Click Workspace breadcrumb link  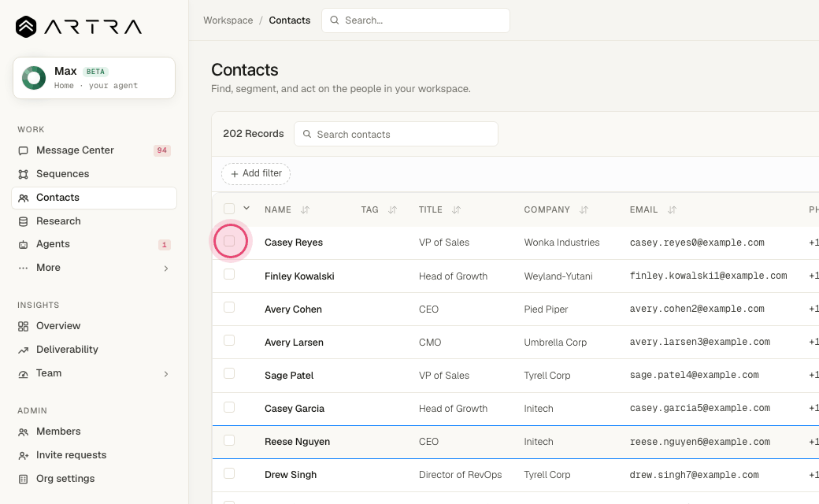pyautogui.click(x=228, y=20)
